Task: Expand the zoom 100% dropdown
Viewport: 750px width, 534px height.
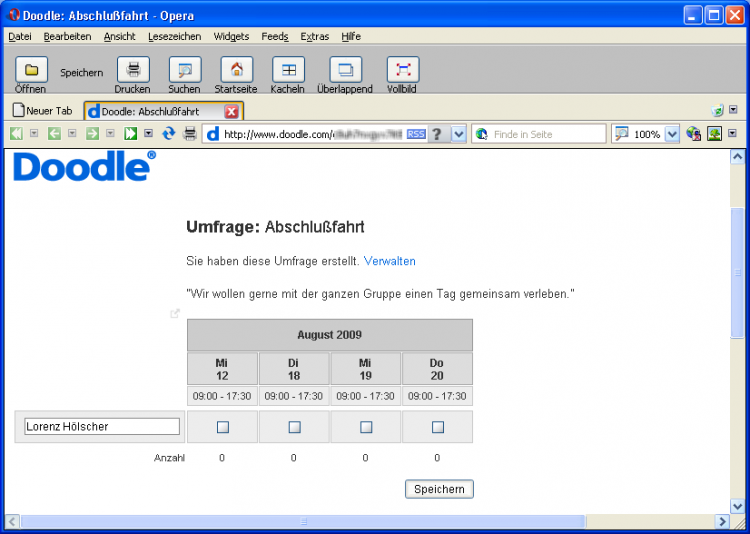Action: [672, 134]
